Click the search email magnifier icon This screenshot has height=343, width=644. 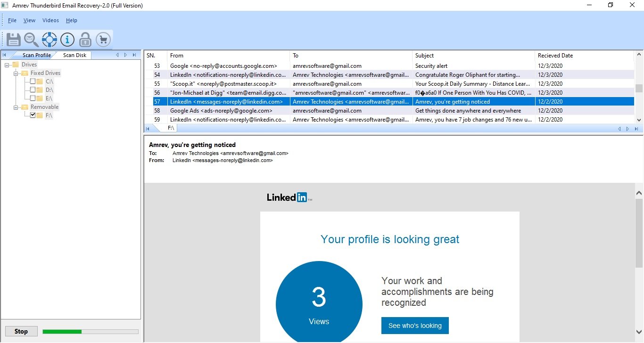point(31,40)
